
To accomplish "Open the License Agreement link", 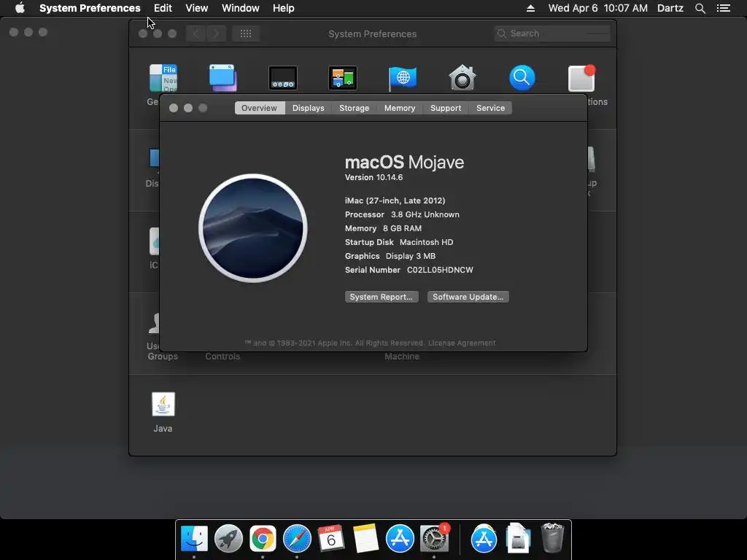I will pyautogui.click(x=462, y=343).
